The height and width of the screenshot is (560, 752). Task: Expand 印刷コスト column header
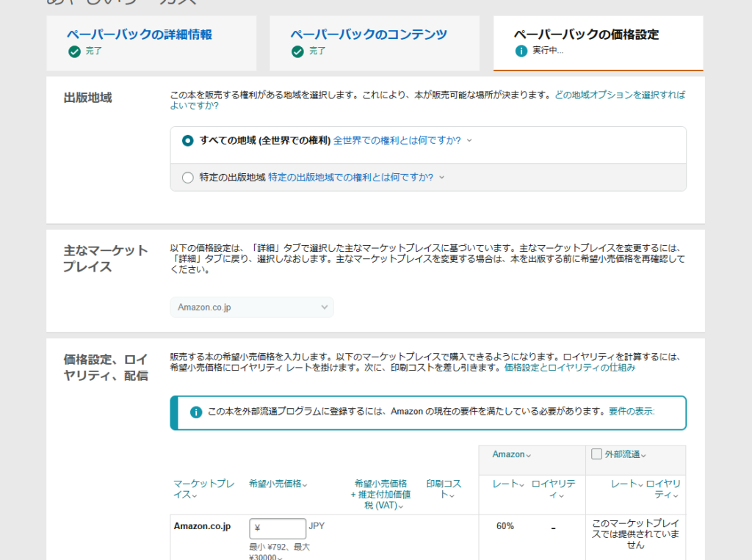click(444, 489)
